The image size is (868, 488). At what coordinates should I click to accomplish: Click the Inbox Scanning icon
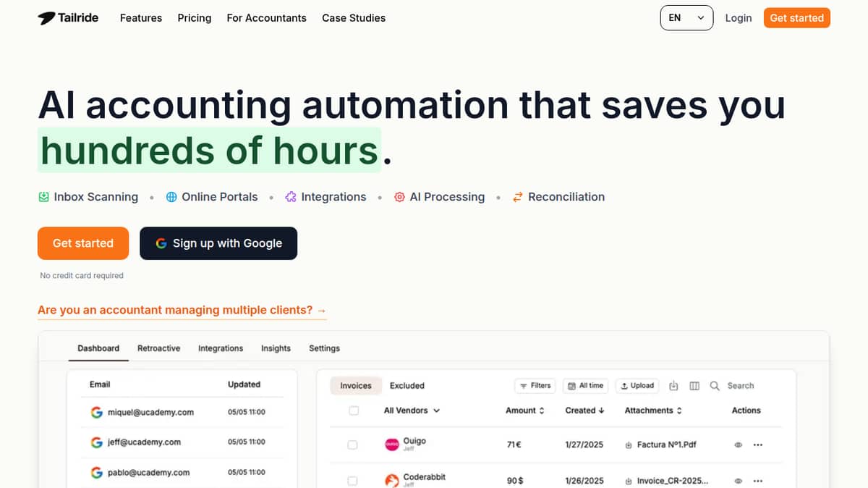click(43, 197)
